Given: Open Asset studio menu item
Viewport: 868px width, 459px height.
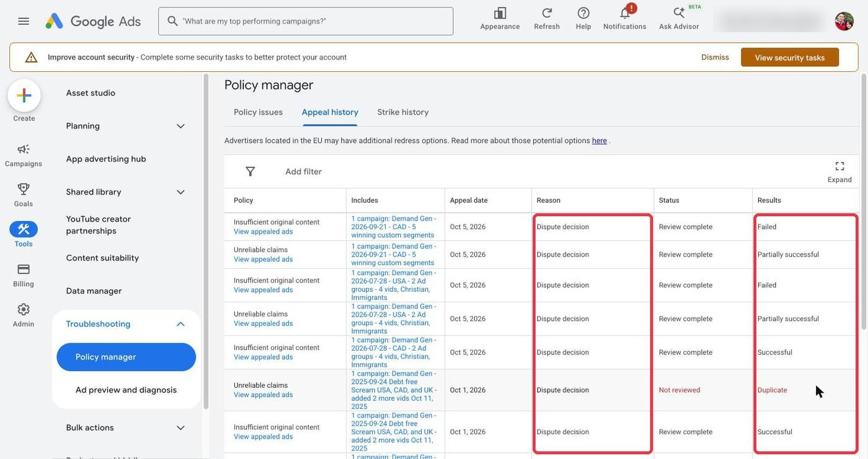Looking at the screenshot, I should [91, 93].
